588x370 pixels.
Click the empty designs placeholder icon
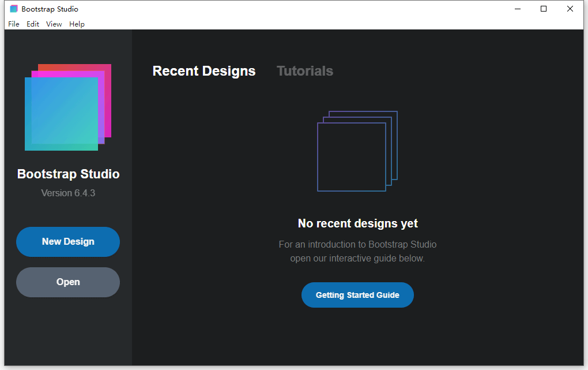pos(357,151)
